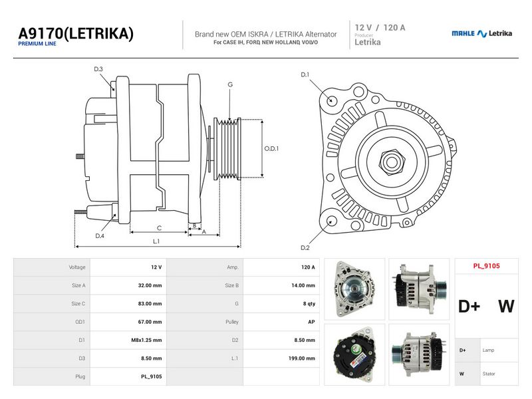This screenshot has height=399, width=532.
Task: Click the A9170(LETRIKA) product title
Action: pyautogui.click(x=76, y=34)
